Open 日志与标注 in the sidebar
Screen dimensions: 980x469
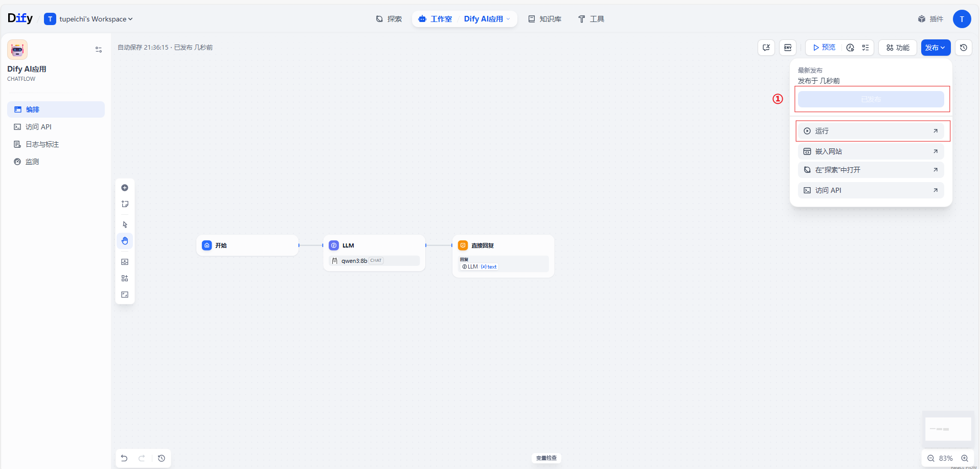[56, 144]
